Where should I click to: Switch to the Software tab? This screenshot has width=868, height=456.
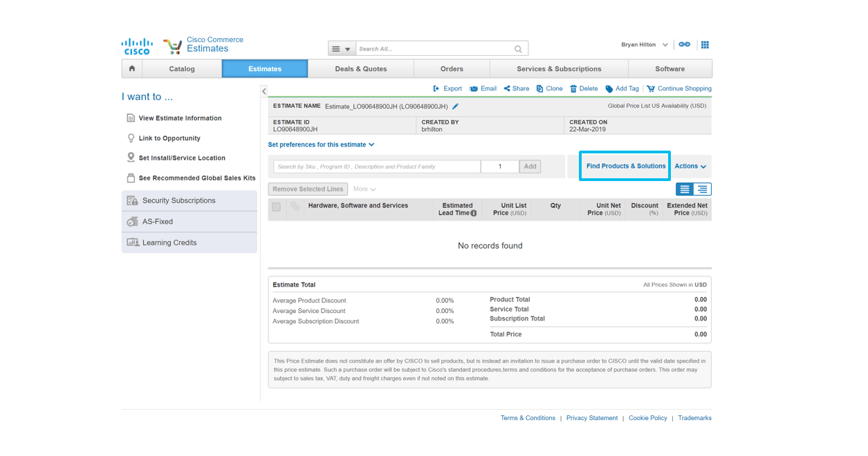(x=670, y=68)
